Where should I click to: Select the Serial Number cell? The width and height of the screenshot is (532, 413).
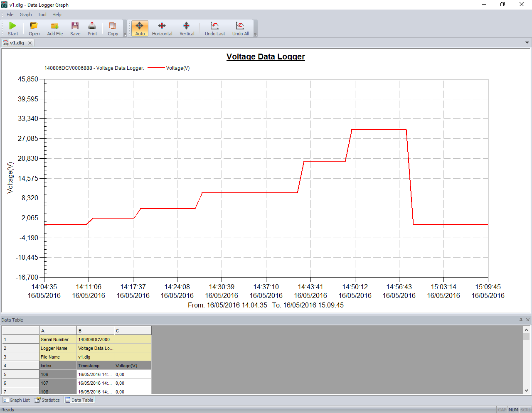tap(58, 339)
